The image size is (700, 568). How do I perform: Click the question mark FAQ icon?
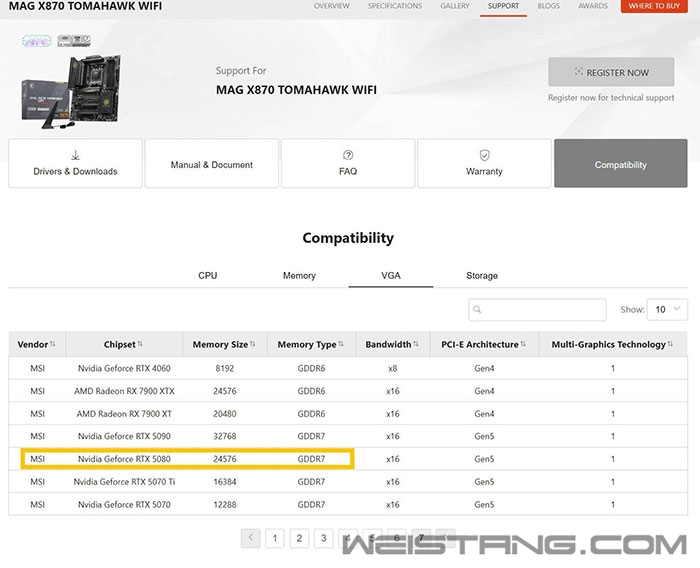point(348,155)
